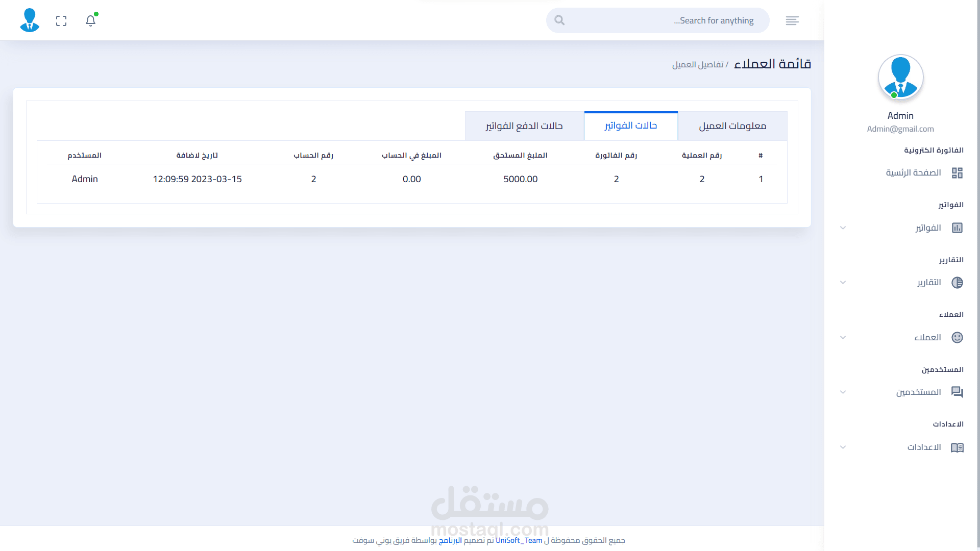Image resolution: width=980 pixels, height=551 pixels.
Task: Click the search magnifier icon
Action: [559, 20]
